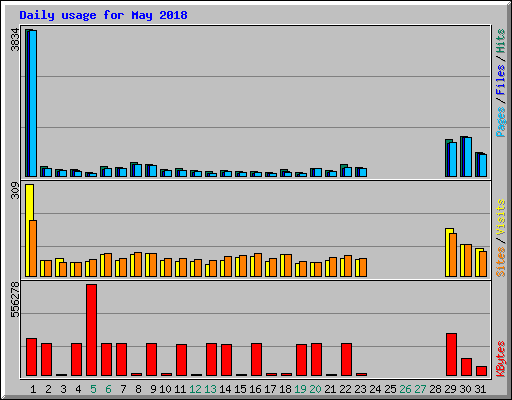
Task: Click the orange sites bar for day 30
Action: [468, 261]
